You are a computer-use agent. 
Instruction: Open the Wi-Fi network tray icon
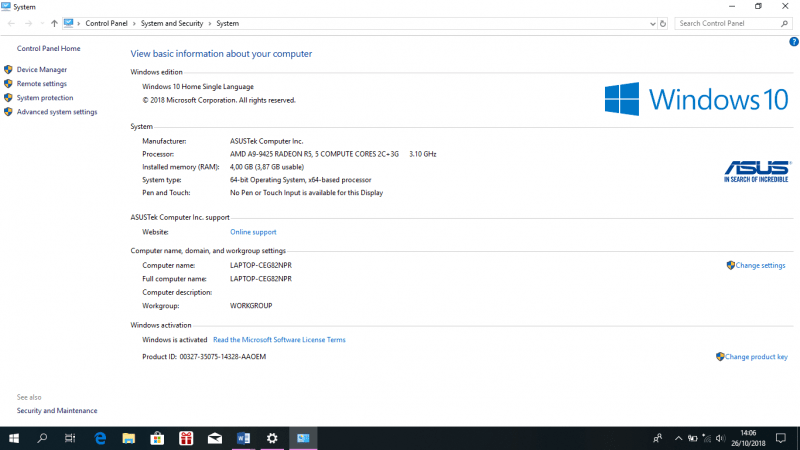[707, 438]
